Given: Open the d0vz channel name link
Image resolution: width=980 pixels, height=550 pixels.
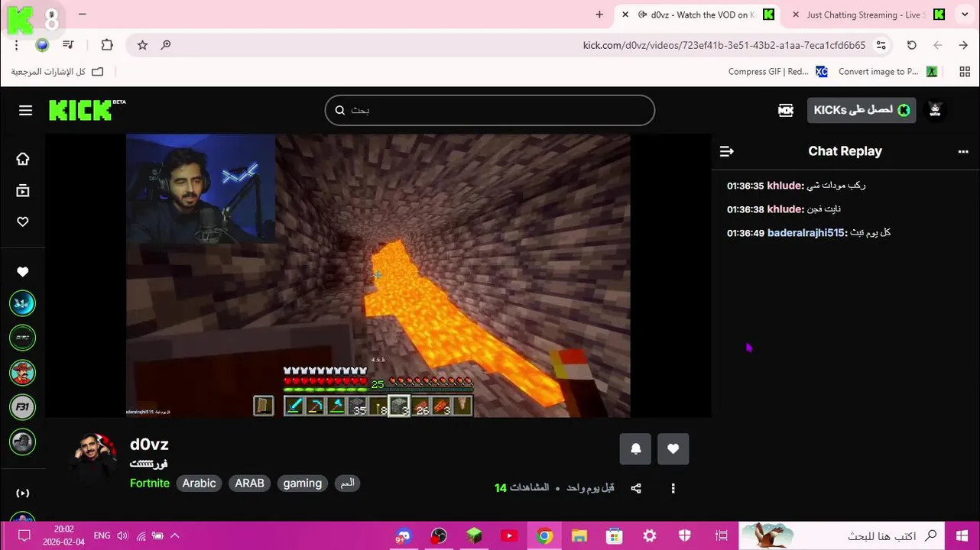Looking at the screenshot, I should tap(149, 445).
